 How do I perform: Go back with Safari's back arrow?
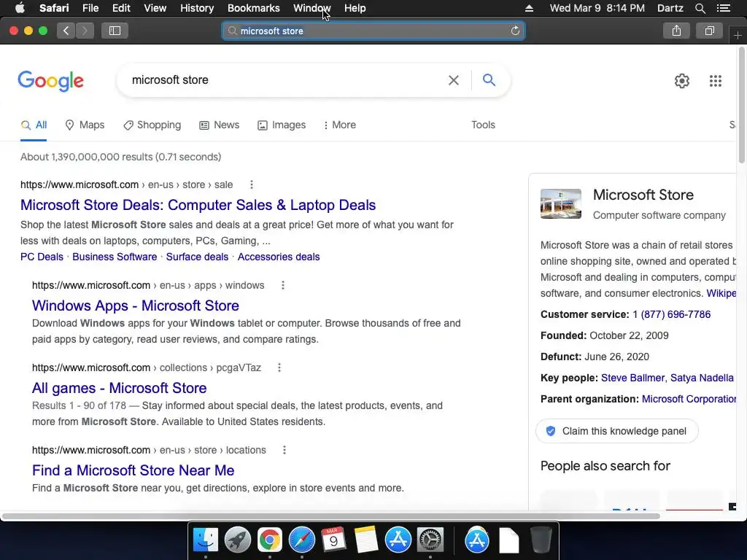tap(66, 31)
